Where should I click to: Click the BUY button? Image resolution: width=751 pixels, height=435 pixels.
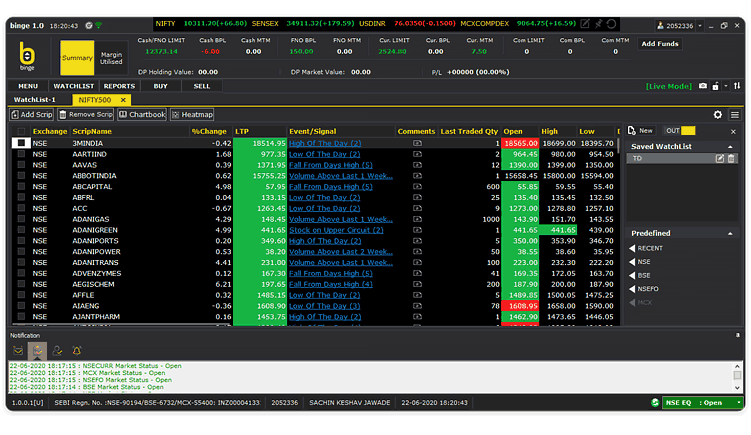(160, 86)
